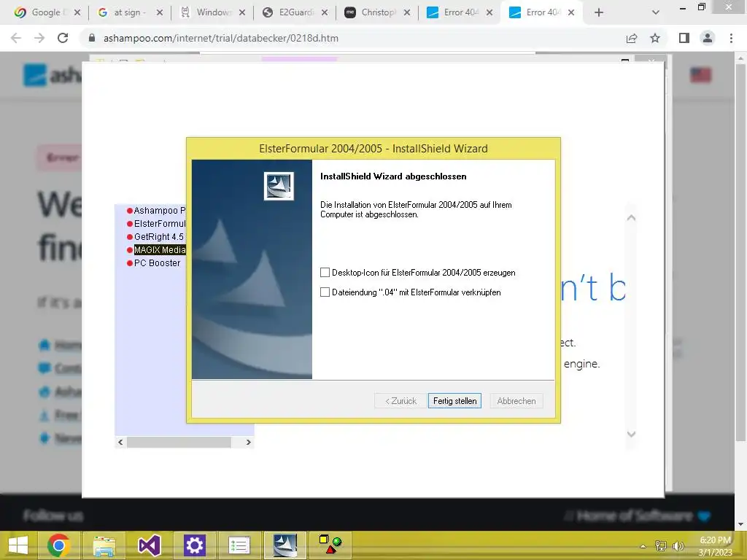This screenshot has width=747, height=560.
Task: Click the Share page icon
Action: (x=632, y=38)
